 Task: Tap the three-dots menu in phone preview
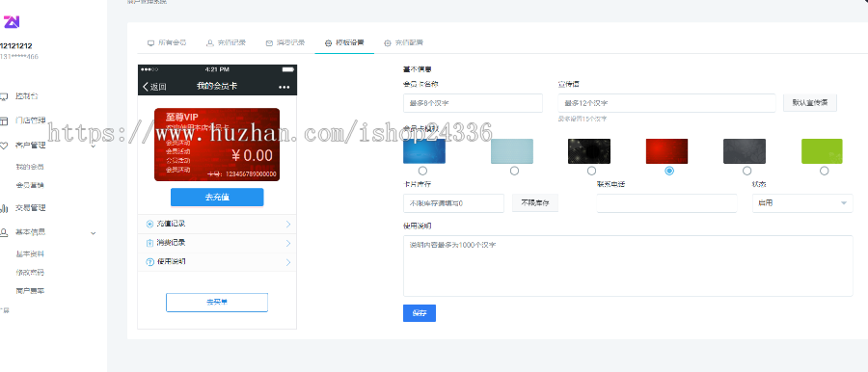(284, 87)
